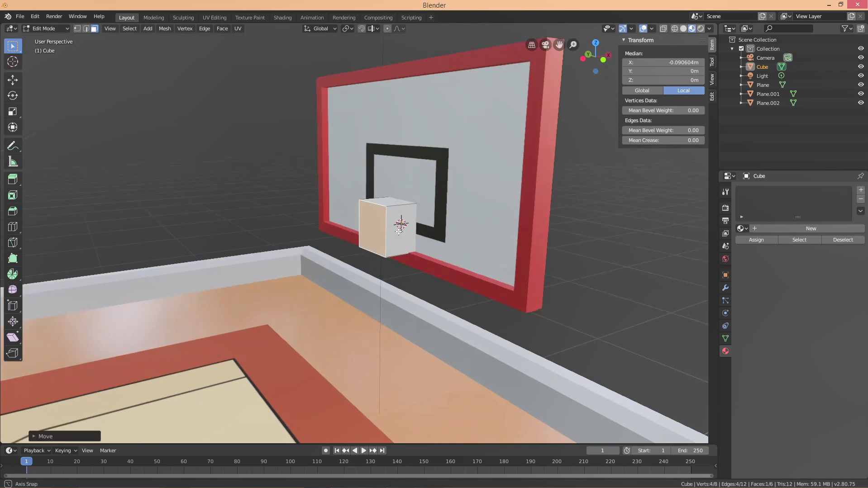The width and height of the screenshot is (868, 488).
Task: Toggle X-ray display
Action: [663, 28]
